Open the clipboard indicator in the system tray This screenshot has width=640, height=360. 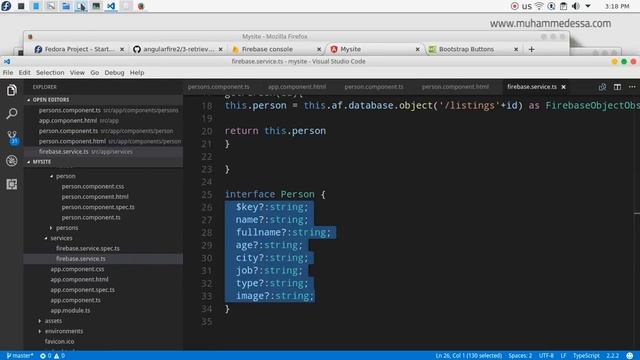tap(563, 6)
